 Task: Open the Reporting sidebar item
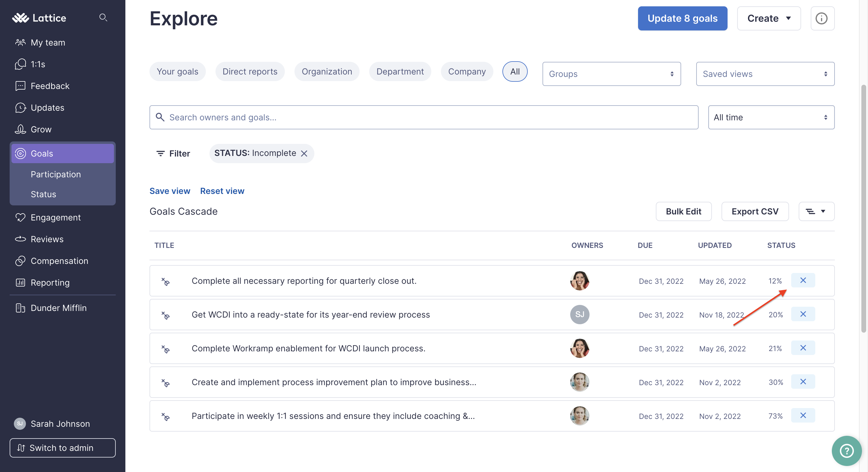(50, 283)
